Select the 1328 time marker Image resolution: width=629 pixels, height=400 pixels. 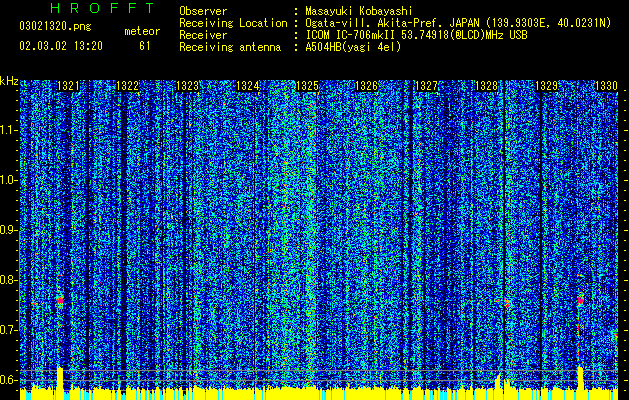coord(486,86)
